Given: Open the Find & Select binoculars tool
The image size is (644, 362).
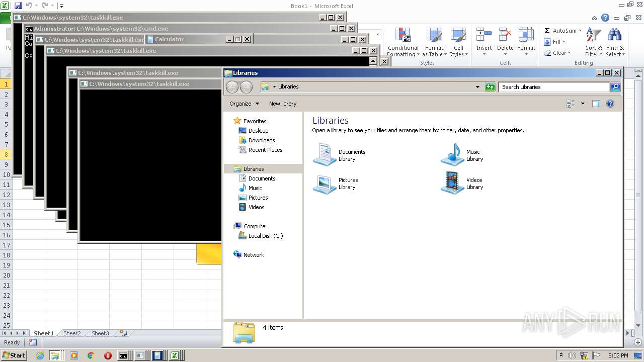Looking at the screenshot, I should pyautogui.click(x=615, y=42).
